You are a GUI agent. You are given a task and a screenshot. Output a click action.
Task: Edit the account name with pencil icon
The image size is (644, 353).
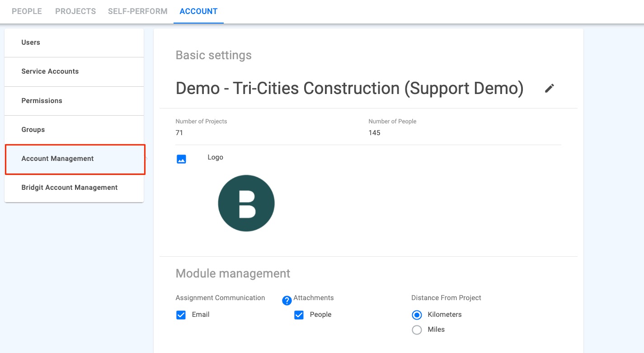click(549, 88)
